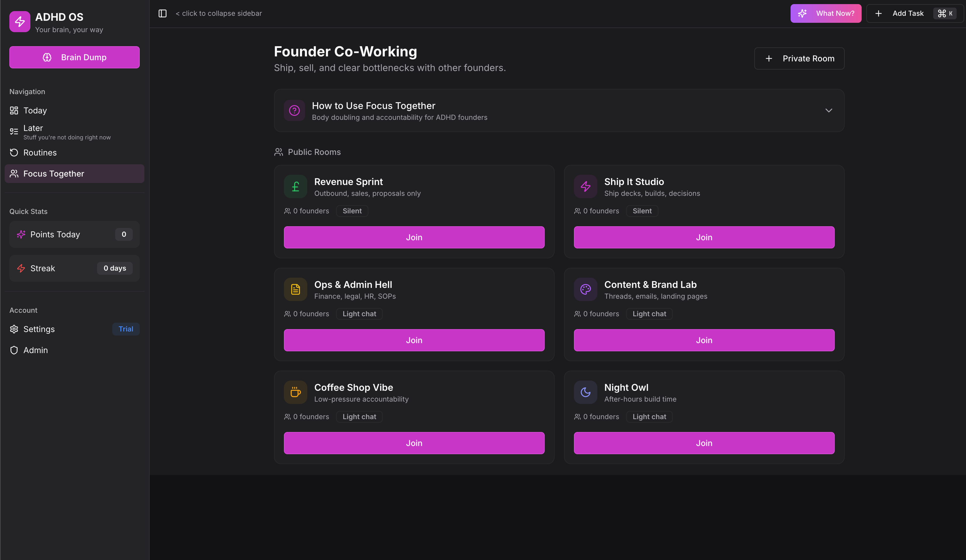966x560 pixels.
Task: Open Settings in the Account section
Action: 39,329
